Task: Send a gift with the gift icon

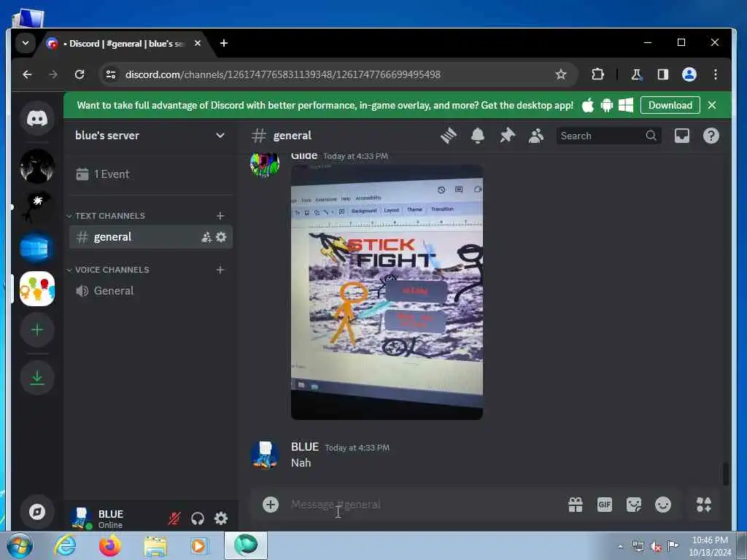Action: [576, 505]
